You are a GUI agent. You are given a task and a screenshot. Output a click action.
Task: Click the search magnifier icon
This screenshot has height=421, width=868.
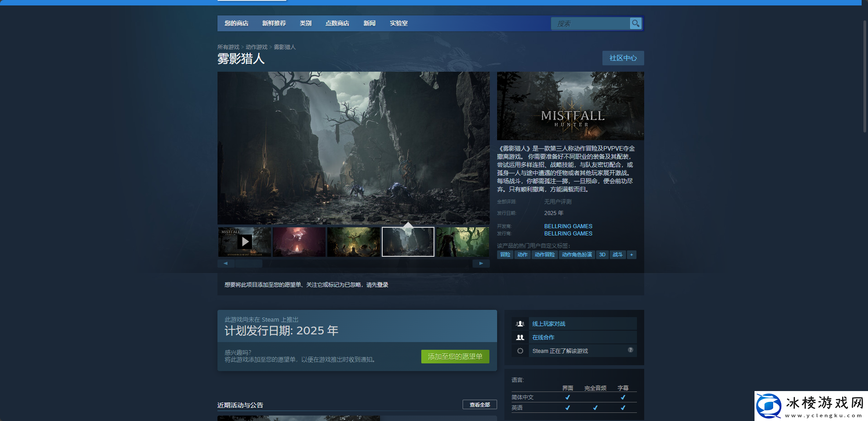(x=636, y=23)
